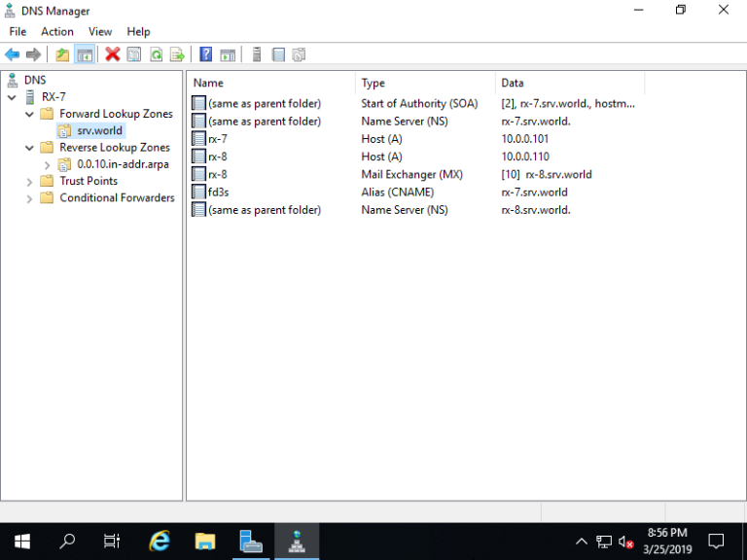Show hidden tray icons chevron
Viewport: 747px width, 560px height.
[582, 542]
